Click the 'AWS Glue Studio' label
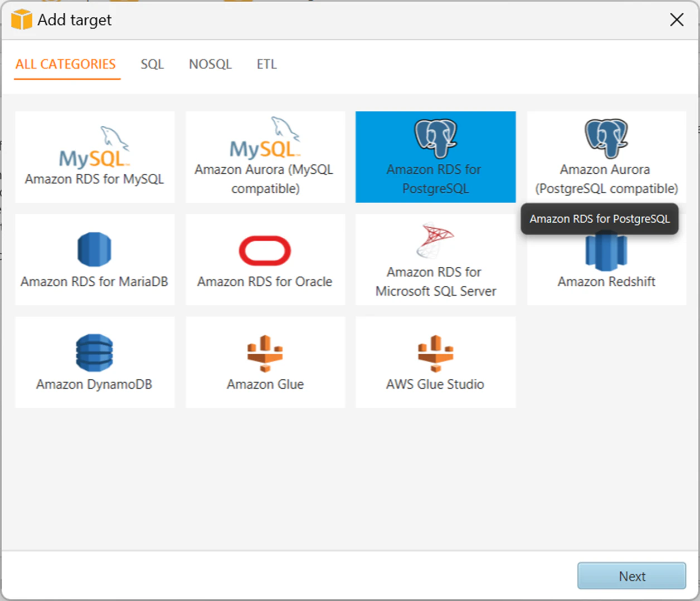Viewport: 700px width, 601px height. 435,384
